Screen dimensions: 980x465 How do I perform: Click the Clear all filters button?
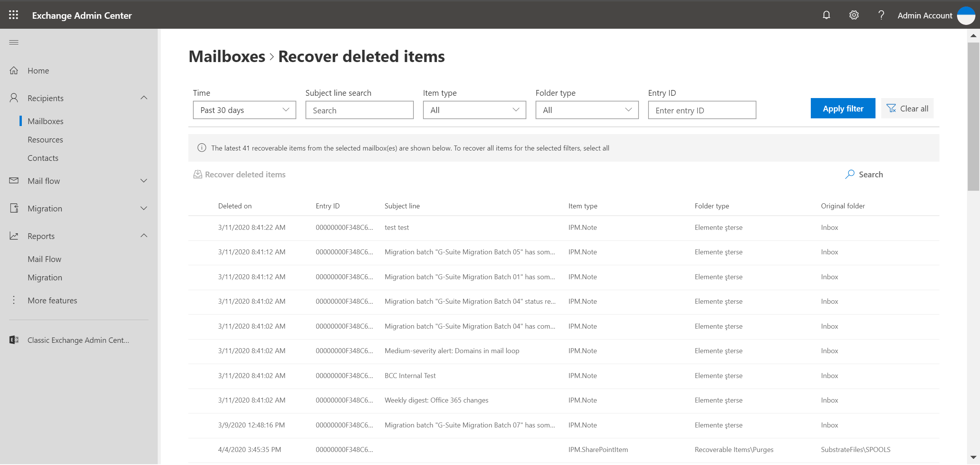[x=908, y=108]
